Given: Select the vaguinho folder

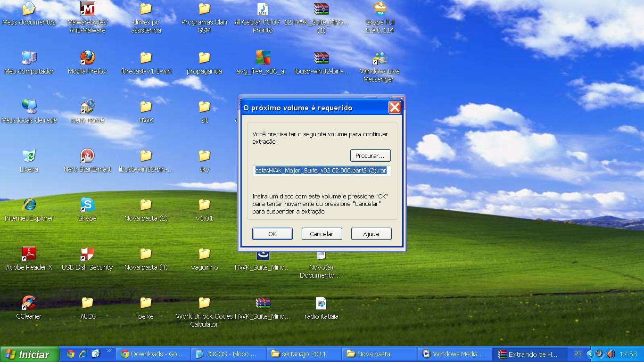Looking at the screenshot, I should (204, 259).
